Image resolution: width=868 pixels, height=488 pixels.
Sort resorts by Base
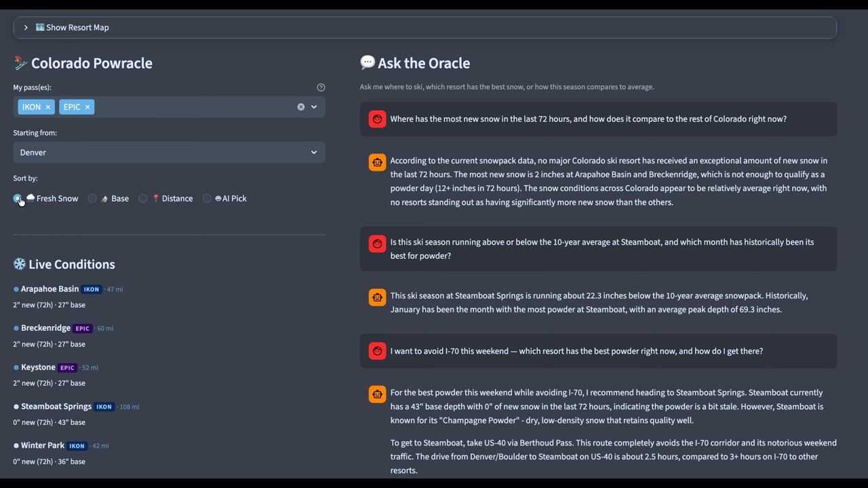[92, 199]
